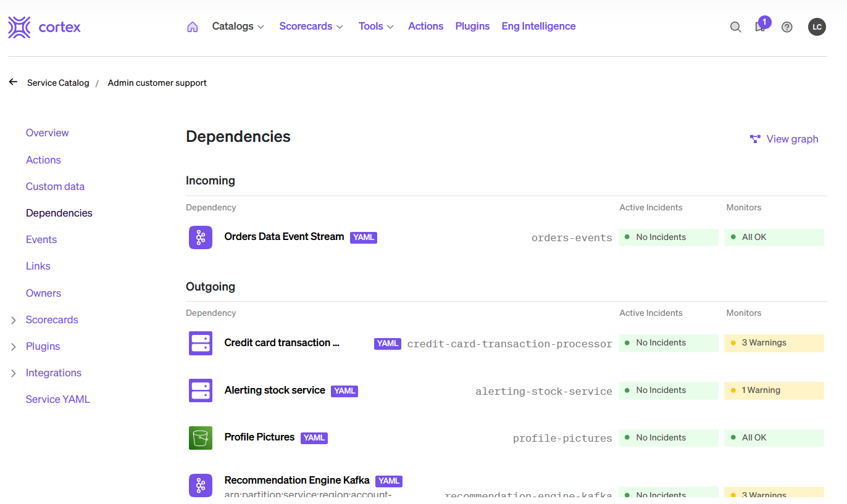This screenshot has height=504, width=847.
Task: Click the search magnifier icon
Action: (x=735, y=27)
